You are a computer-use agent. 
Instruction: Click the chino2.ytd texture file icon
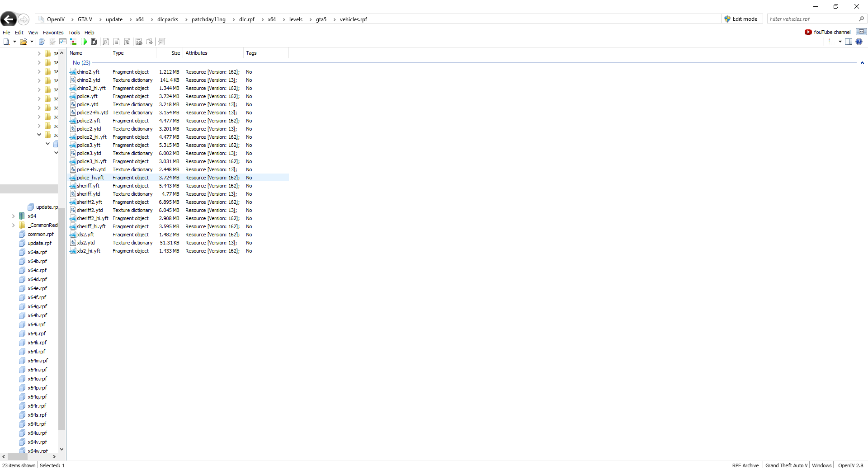(73, 80)
